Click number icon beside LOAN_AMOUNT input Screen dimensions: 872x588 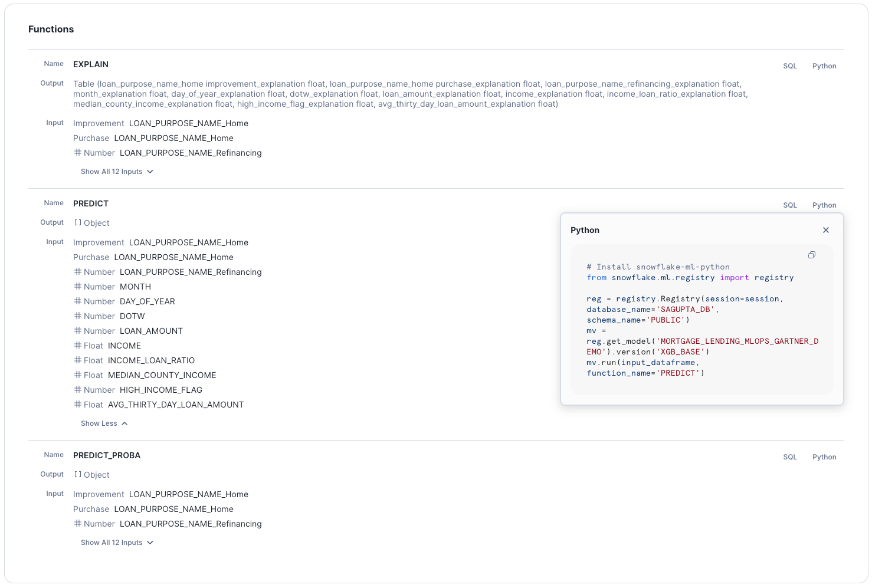[78, 331]
